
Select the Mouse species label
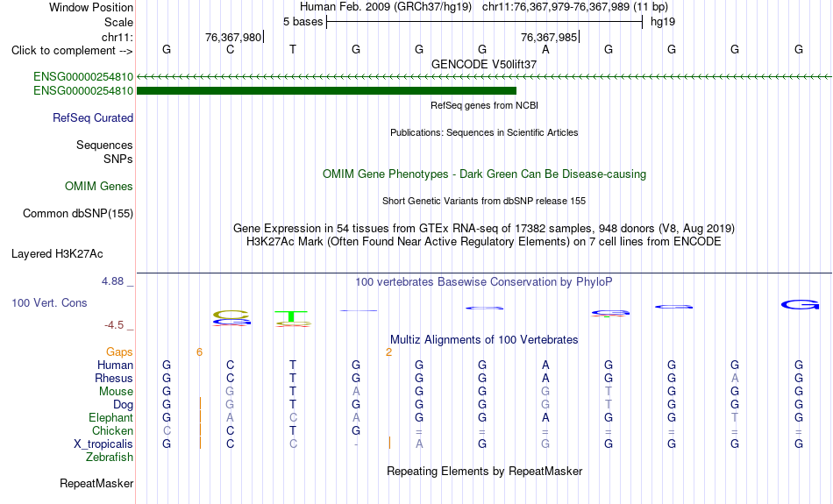click(116, 392)
